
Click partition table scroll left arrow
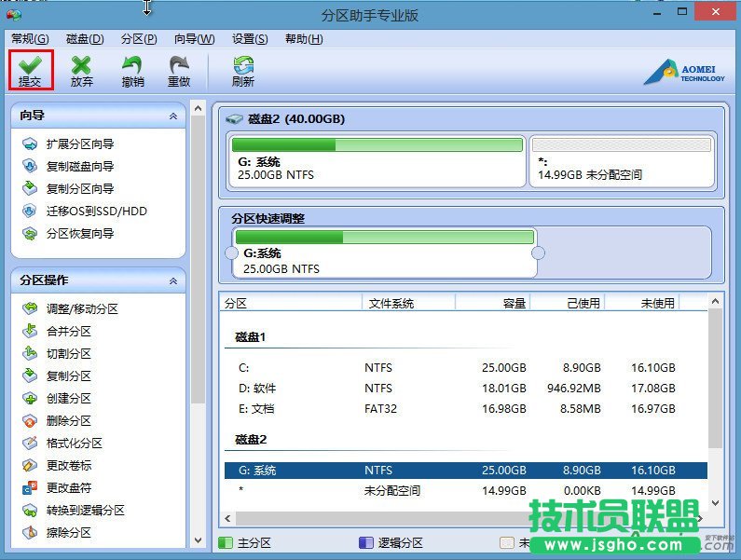[227, 518]
